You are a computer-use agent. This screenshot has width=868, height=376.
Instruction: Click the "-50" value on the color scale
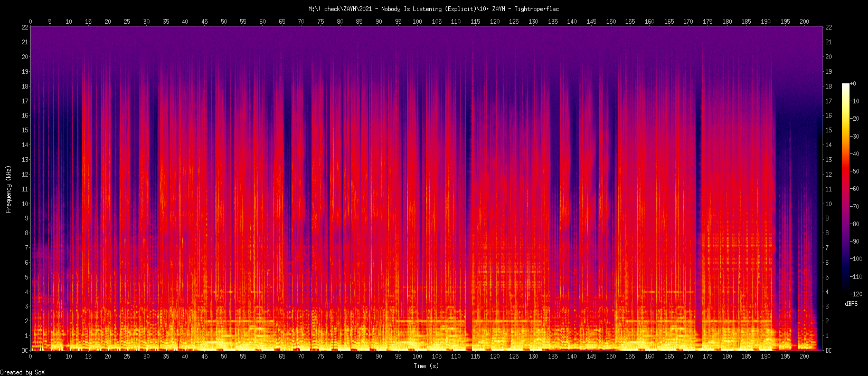point(854,171)
